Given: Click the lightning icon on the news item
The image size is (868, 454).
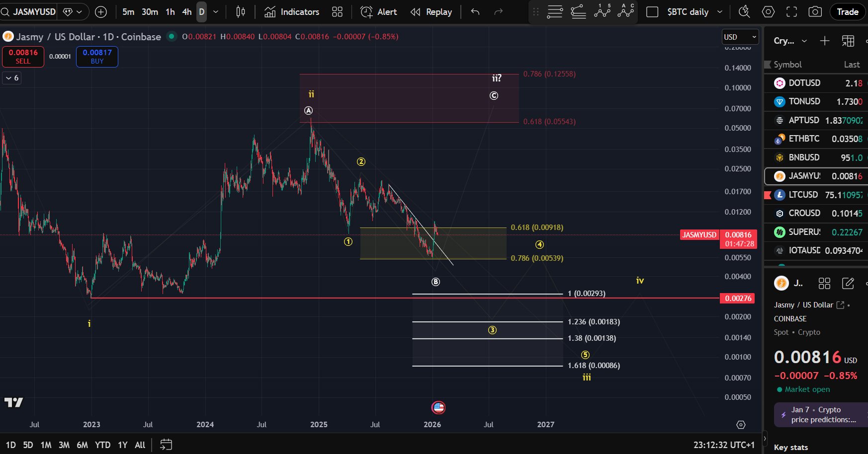Looking at the screenshot, I should click(783, 415).
